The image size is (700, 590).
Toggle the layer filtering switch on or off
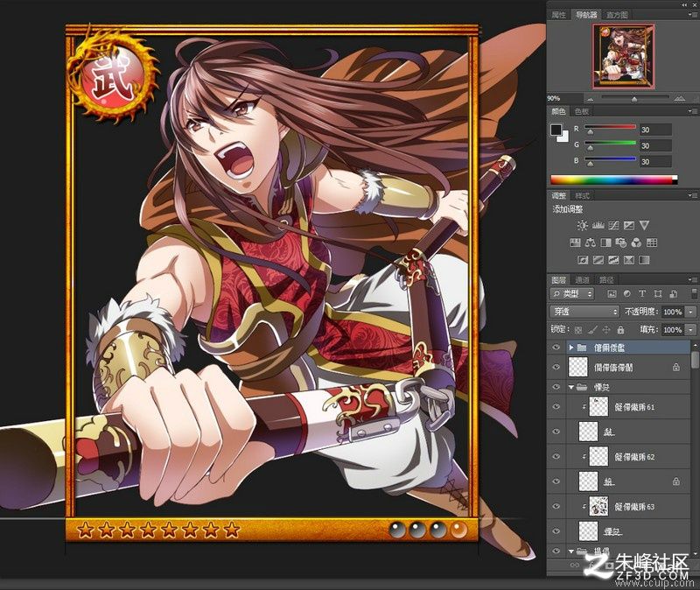point(694,293)
